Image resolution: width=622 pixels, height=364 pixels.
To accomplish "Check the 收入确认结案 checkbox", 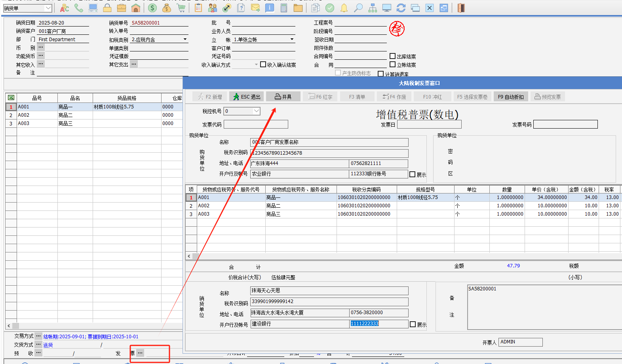I will click(x=263, y=64).
